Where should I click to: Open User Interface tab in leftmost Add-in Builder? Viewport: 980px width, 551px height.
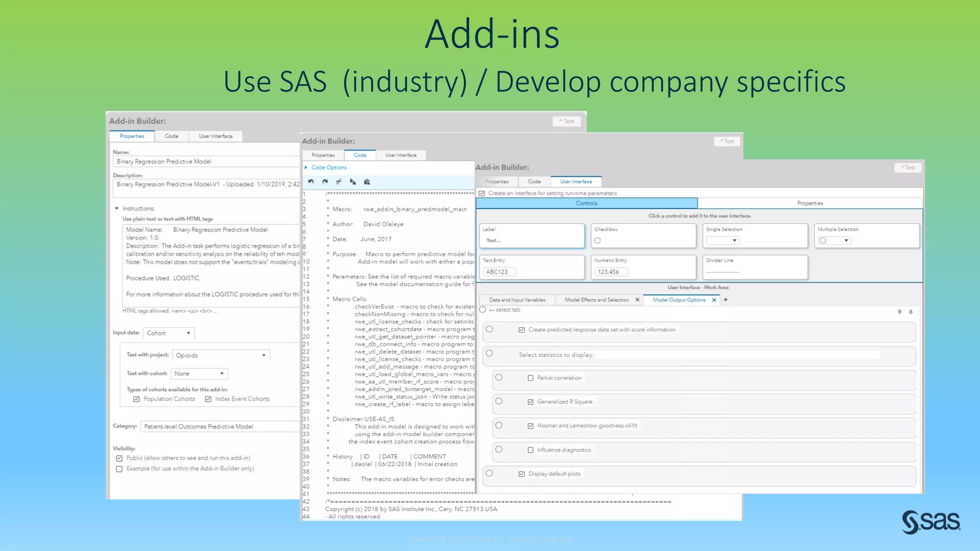(216, 136)
